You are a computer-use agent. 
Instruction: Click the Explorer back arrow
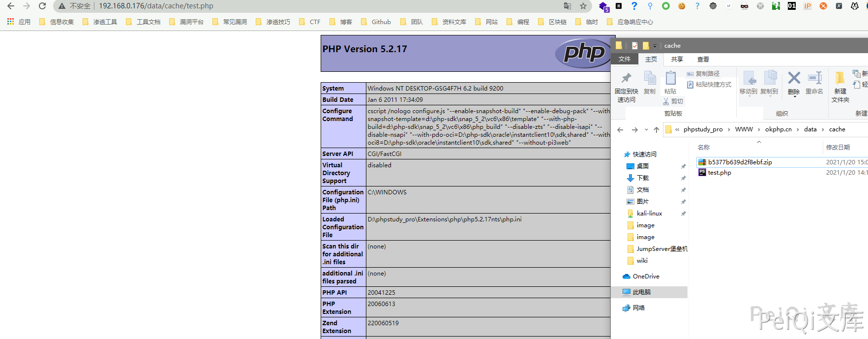620,130
